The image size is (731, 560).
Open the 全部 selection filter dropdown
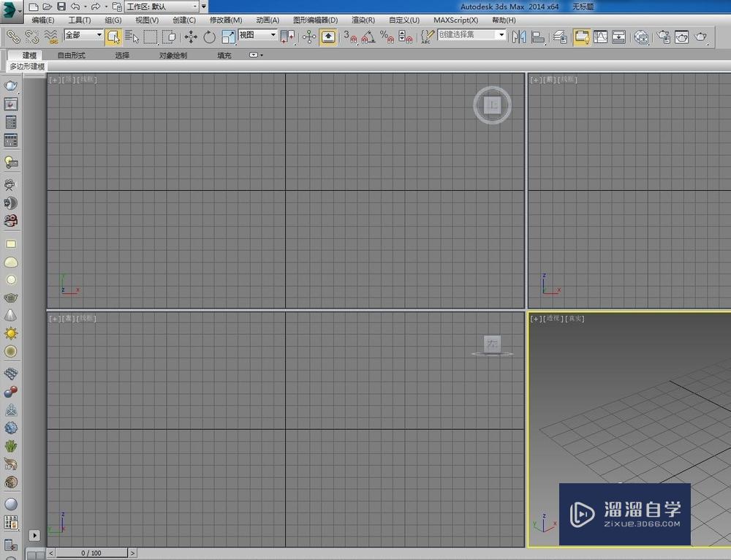point(97,34)
